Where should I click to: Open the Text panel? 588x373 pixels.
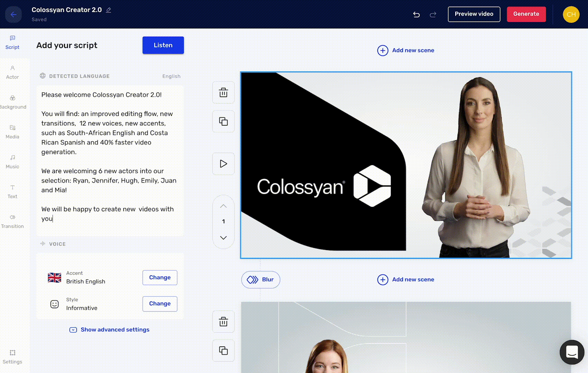[x=12, y=192]
